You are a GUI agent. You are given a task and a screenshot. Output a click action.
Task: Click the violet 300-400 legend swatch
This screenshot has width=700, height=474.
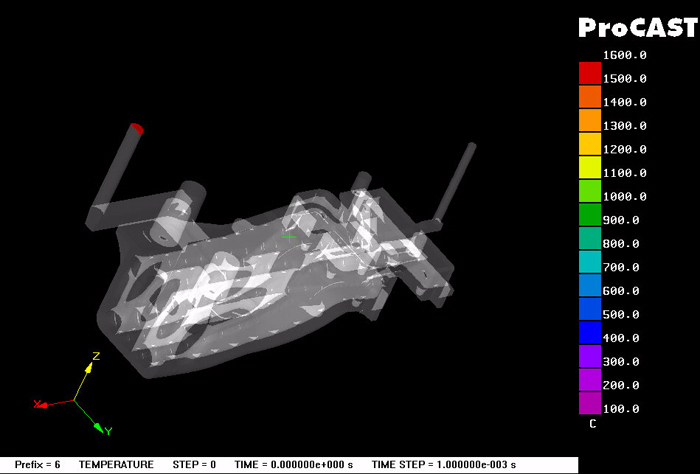590,357
